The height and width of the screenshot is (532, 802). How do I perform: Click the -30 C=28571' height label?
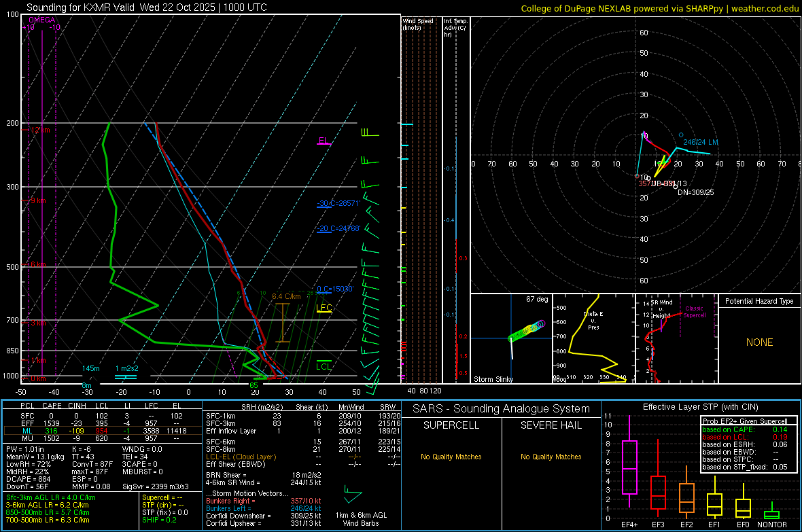click(338, 203)
